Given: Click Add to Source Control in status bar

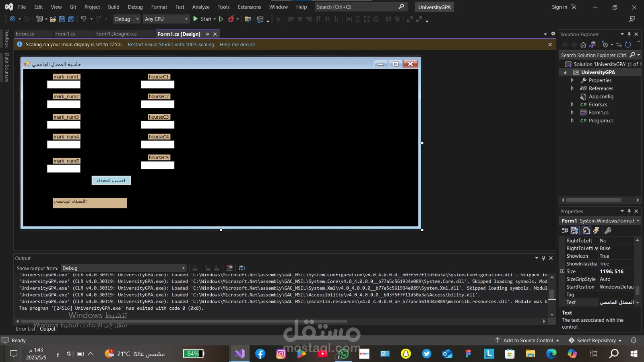Looking at the screenshot, I should (527, 340).
